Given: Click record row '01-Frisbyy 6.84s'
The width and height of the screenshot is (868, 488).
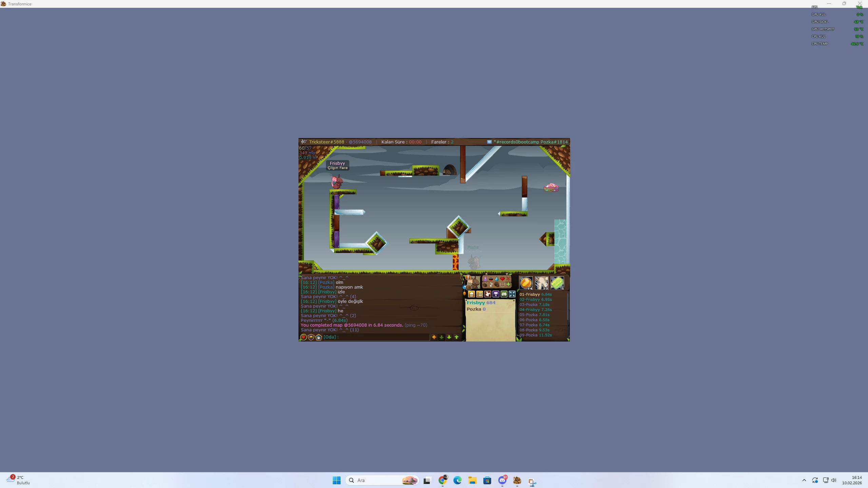Looking at the screenshot, I should pyautogui.click(x=536, y=294).
